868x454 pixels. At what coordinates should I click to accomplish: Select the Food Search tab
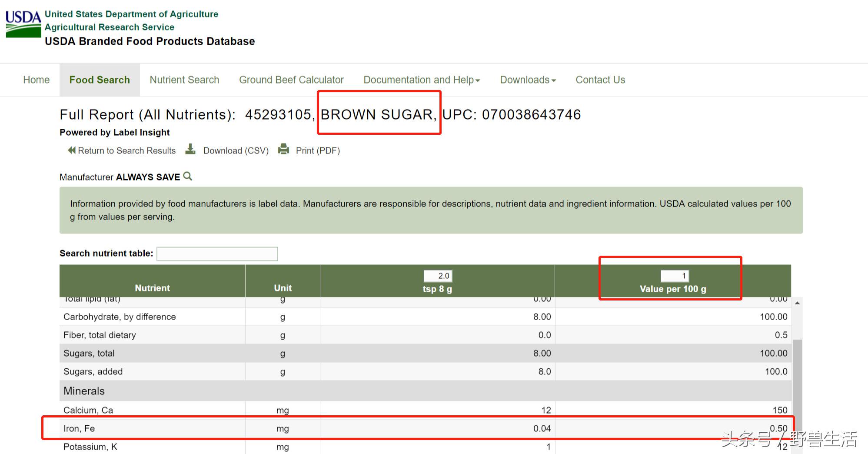pos(100,80)
